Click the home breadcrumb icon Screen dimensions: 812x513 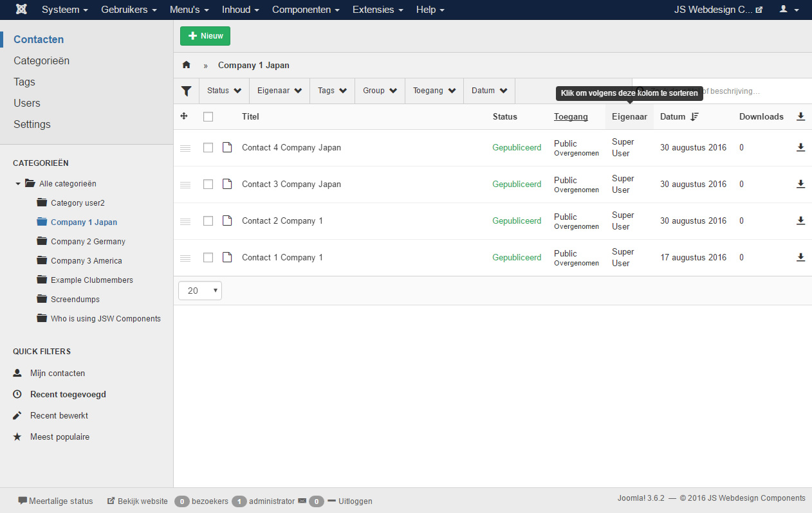(x=187, y=65)
